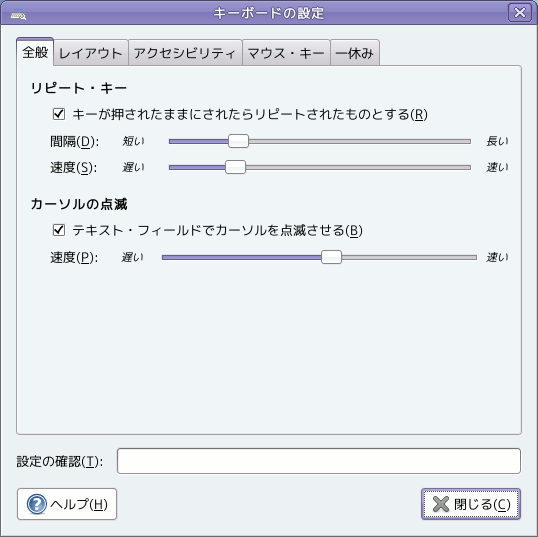Click the 間隔 delay slider handle
Image resolution: width=538 pixels, height=537 pixels.
pyautogui.click(x=238, y=141)
